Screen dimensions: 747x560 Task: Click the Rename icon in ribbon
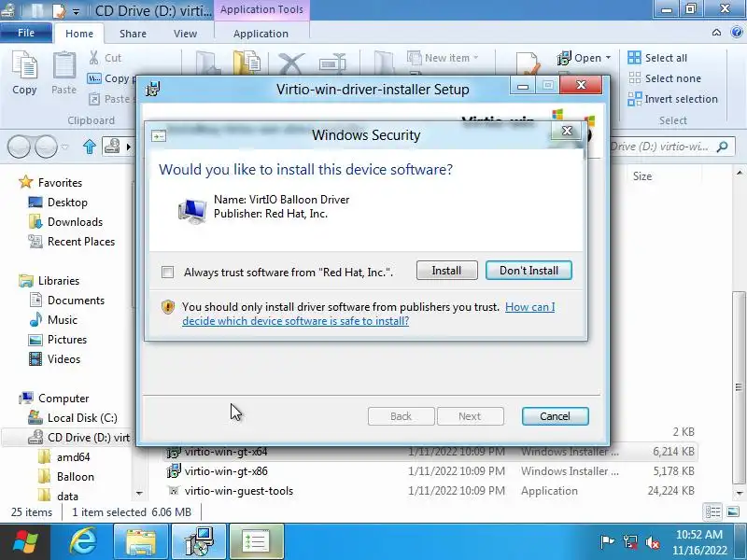point(332,63)
